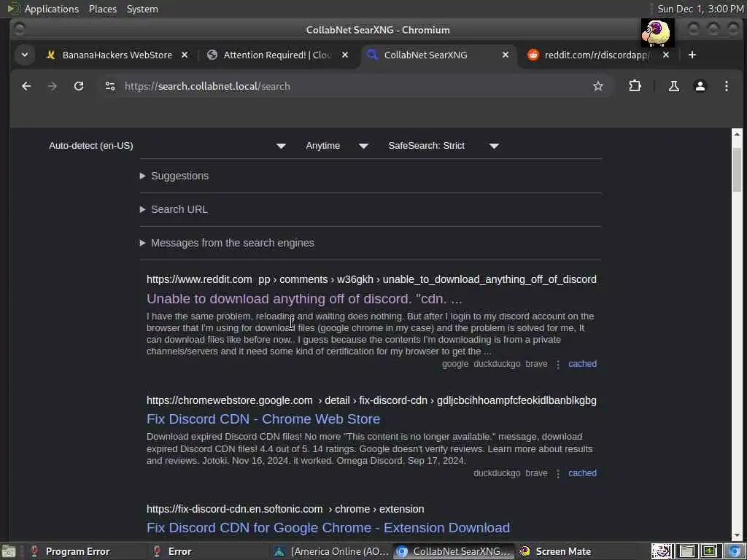Open site information icon in address bar
Screen dimensions: 747x560
[110, 86]
